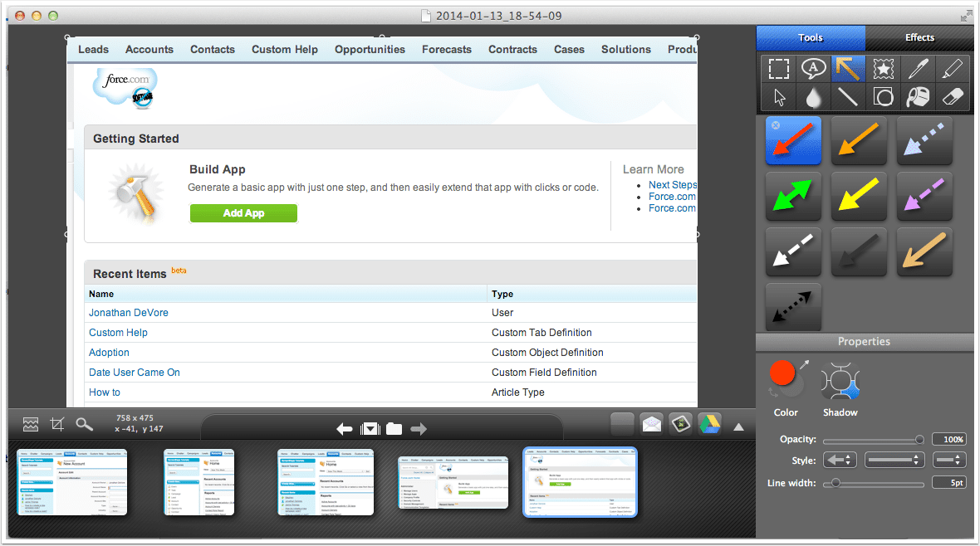Select the Stamp tool
This screenshot has width=980, height=546.
pos(883,69)
